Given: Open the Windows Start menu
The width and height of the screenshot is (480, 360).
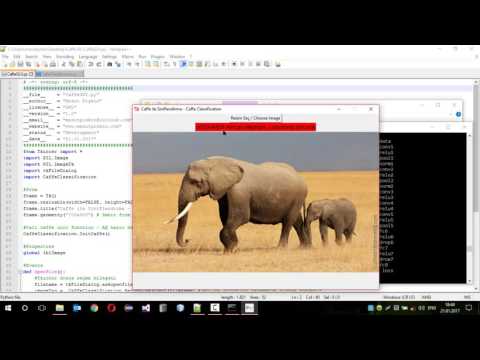Looking at the screenshot, I should tap(8, 308).
